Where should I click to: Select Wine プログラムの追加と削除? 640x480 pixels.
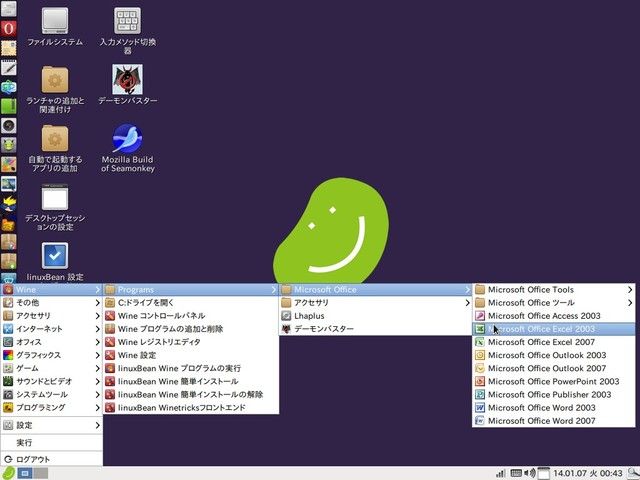click(191, 329)
